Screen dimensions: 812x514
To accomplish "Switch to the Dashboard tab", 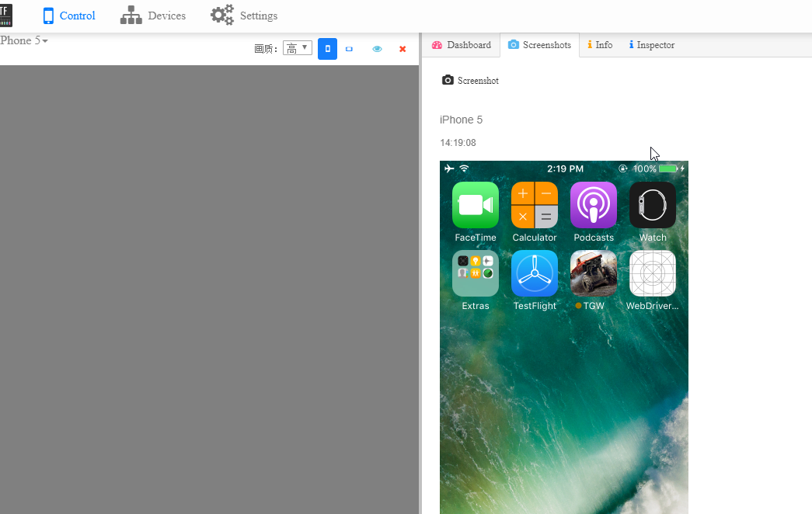I will 462,45.
